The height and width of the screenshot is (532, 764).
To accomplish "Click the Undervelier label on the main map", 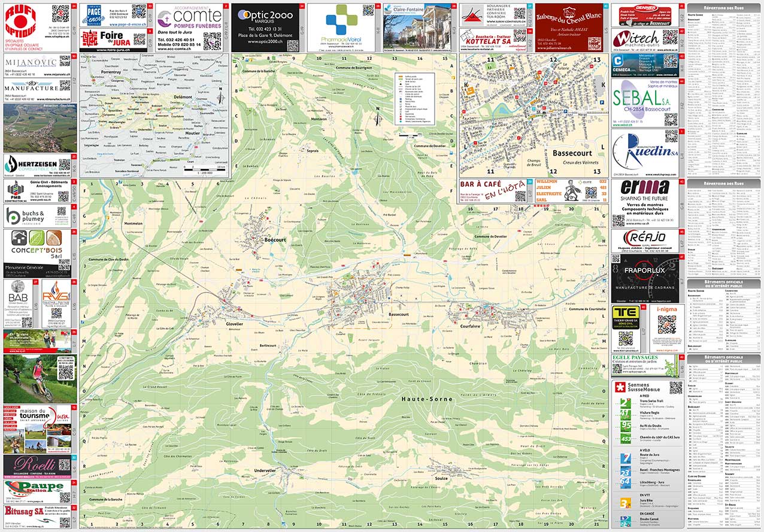I will [x=265, y=471].
